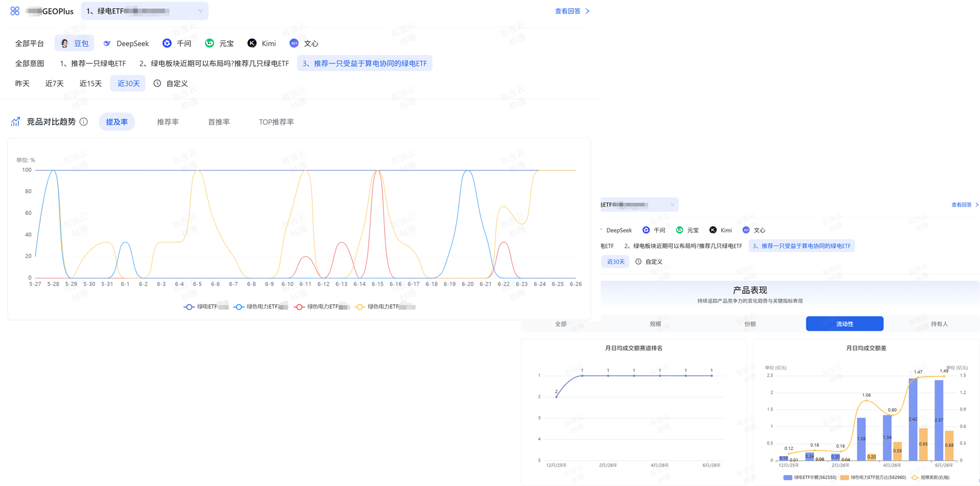Viewport: 980px width, 486px height.
Task: Toggle 规模差距(右轴) legend entry
Action: pyautogui.click(x=929, y=477)
